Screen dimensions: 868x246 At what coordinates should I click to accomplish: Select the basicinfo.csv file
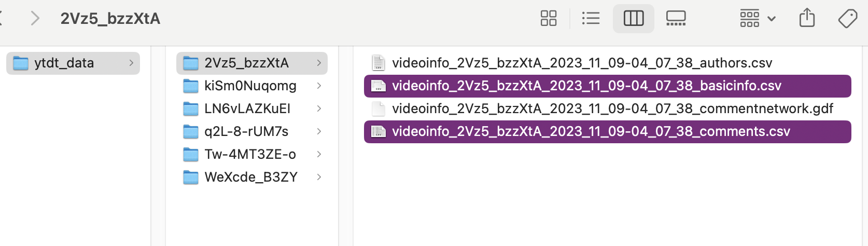[x=586, y=86]
